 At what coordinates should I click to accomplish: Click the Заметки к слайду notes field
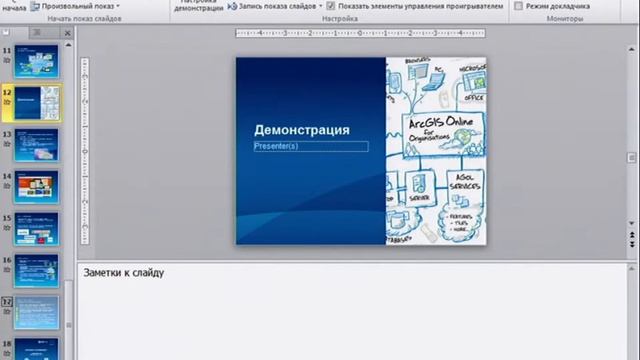coord(352,312)
